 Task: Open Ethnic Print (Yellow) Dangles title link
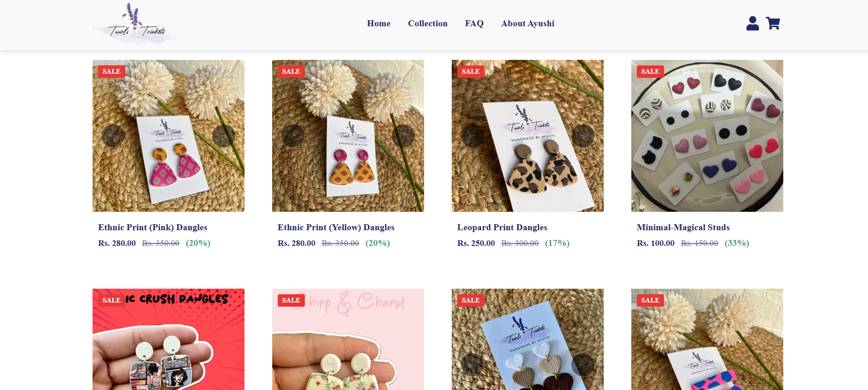click(x=336, y=227)
